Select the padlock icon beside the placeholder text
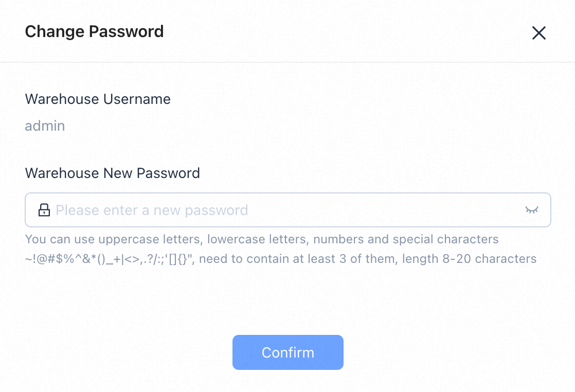 click(x=44, y=210)
